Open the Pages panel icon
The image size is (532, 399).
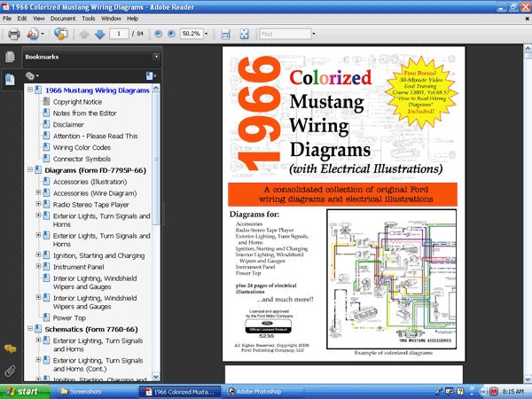pos(10,57)
